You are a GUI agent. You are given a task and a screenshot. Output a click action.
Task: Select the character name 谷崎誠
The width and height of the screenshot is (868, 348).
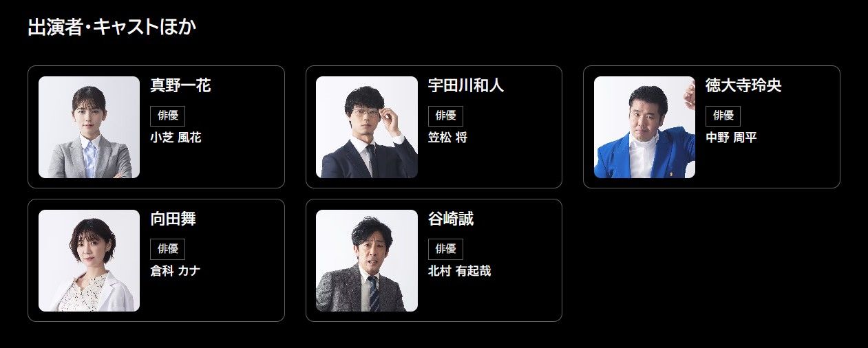(x=451, y=219)
